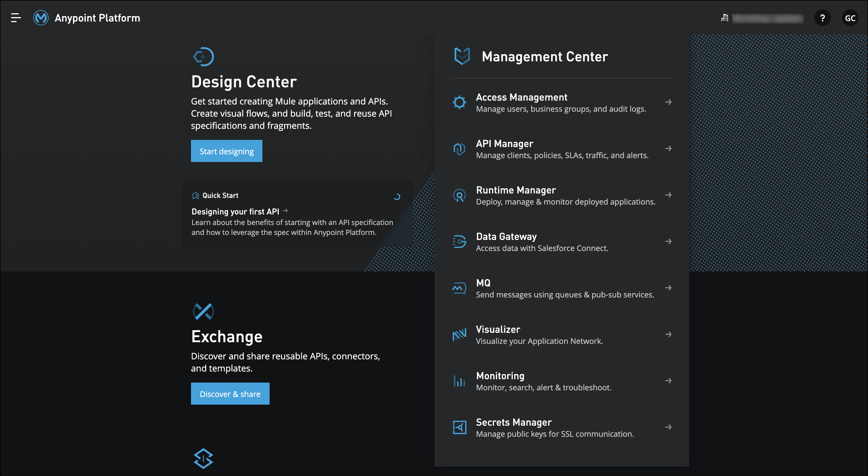Click the arrow next to API Manager

(x=668, y=148)
